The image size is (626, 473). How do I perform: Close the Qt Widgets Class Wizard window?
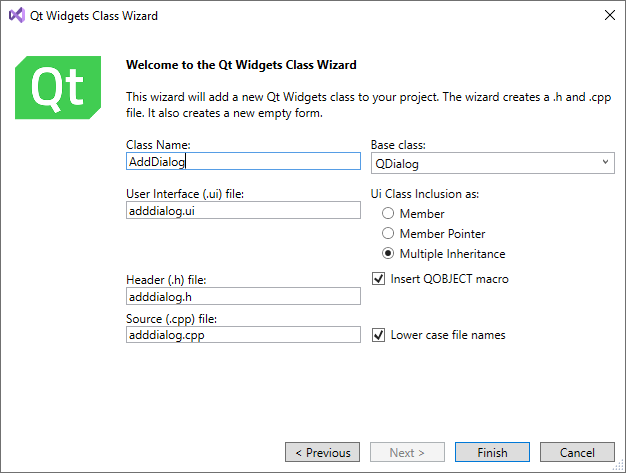point(609,16)
